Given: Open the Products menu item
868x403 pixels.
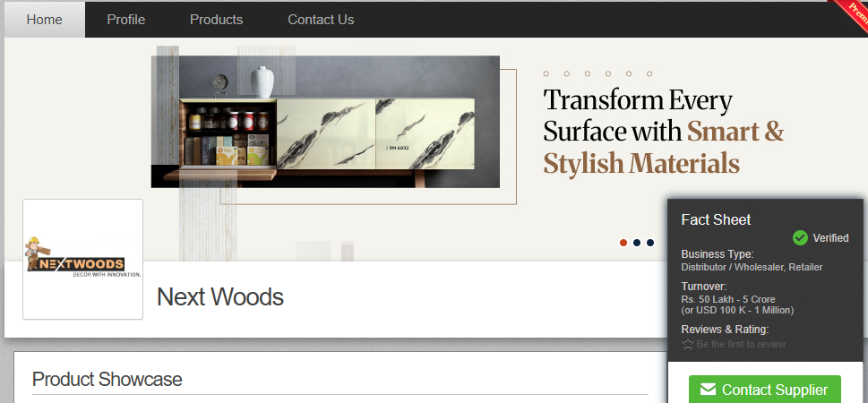Looking at the screenshot, I should pos(217,20).
